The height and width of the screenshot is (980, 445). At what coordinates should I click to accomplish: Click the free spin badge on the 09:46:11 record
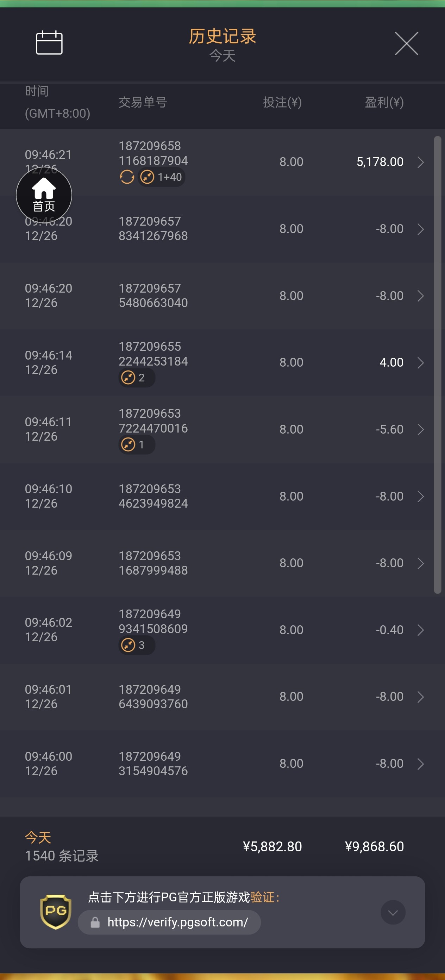tap(136, 444)
